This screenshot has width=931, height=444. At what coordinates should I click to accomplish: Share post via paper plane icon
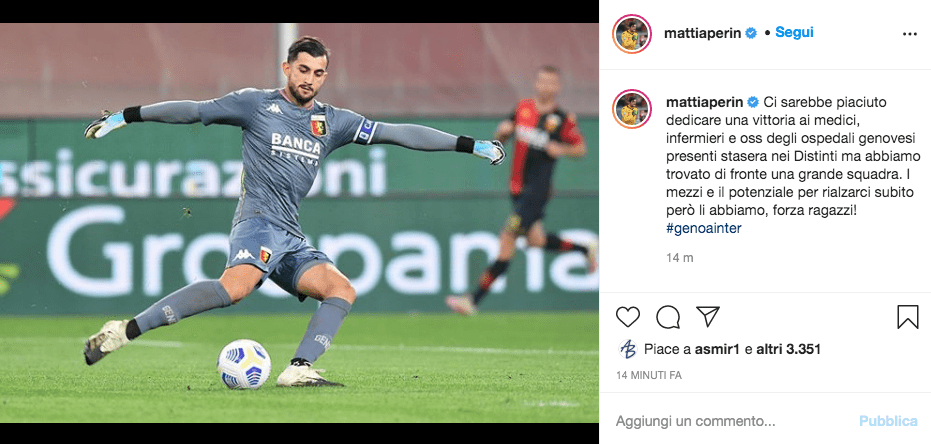pos(708,316)
